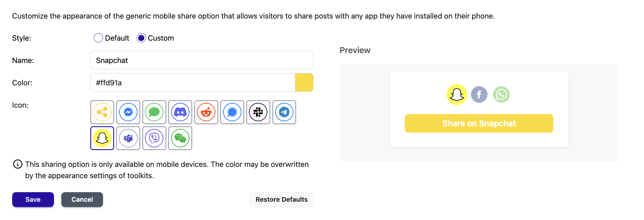Pick the Microsoft Teams icon
This screenshot has width=644, height=220.
[x=128, y=138]
